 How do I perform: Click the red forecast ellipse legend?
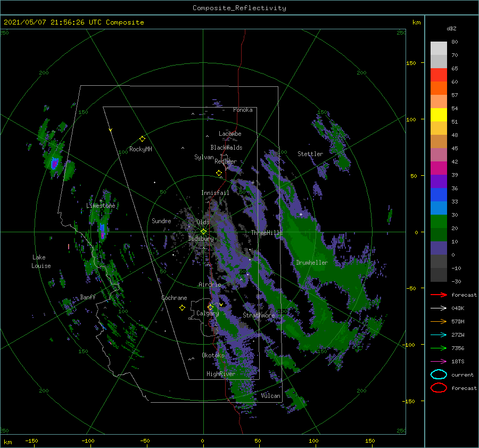pyautogui.click(x=439, y=388)
